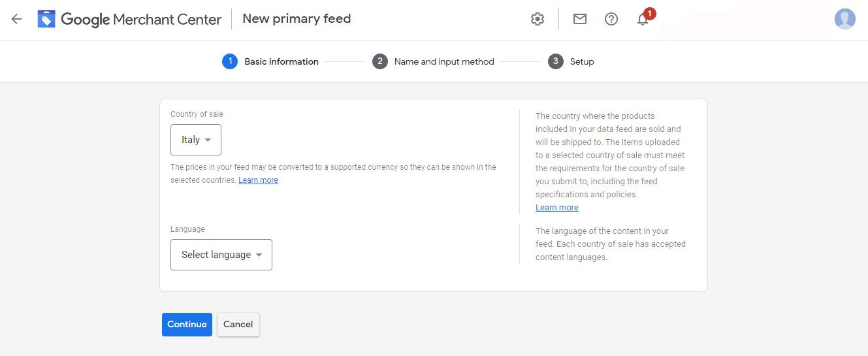Click the arrow next to Select language
Image resolution: width=868 pixels, height=356 pixels.
[x=259, y=255]
